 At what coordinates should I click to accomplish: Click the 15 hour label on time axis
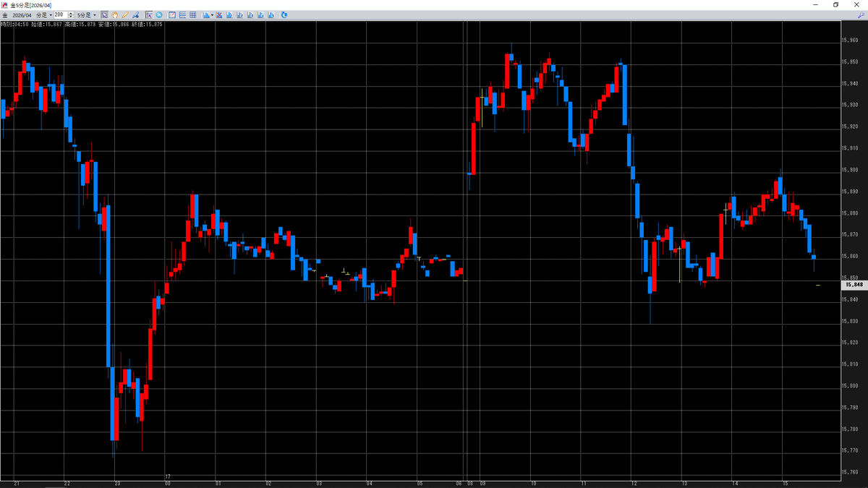click(784, 483)
